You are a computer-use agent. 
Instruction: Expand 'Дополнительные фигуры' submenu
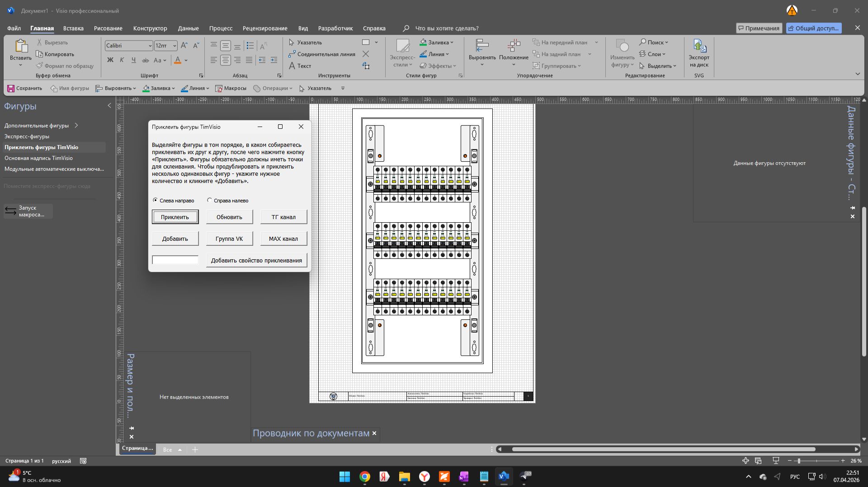click(x=76, y=126)
